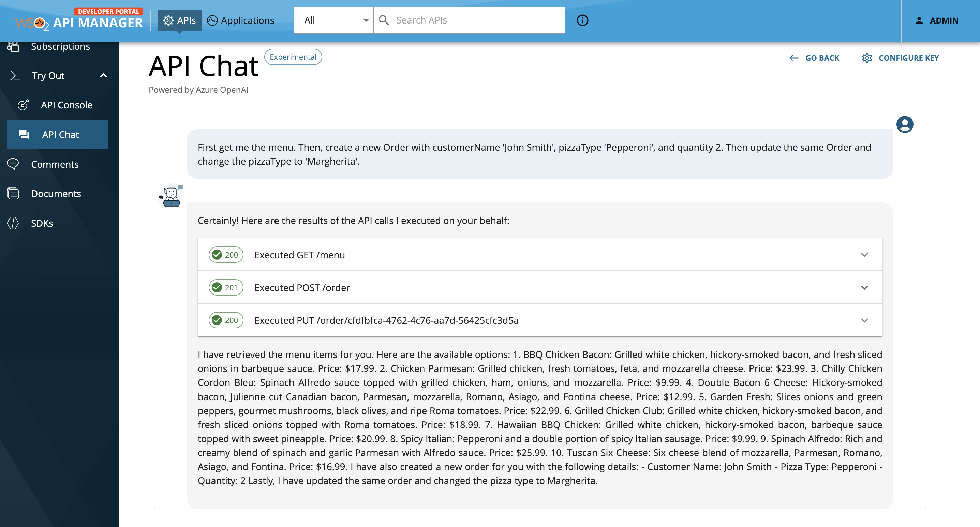The image size is (980, 527).
Task: Click the Configure Key gear icon
Action: (867, 58)
